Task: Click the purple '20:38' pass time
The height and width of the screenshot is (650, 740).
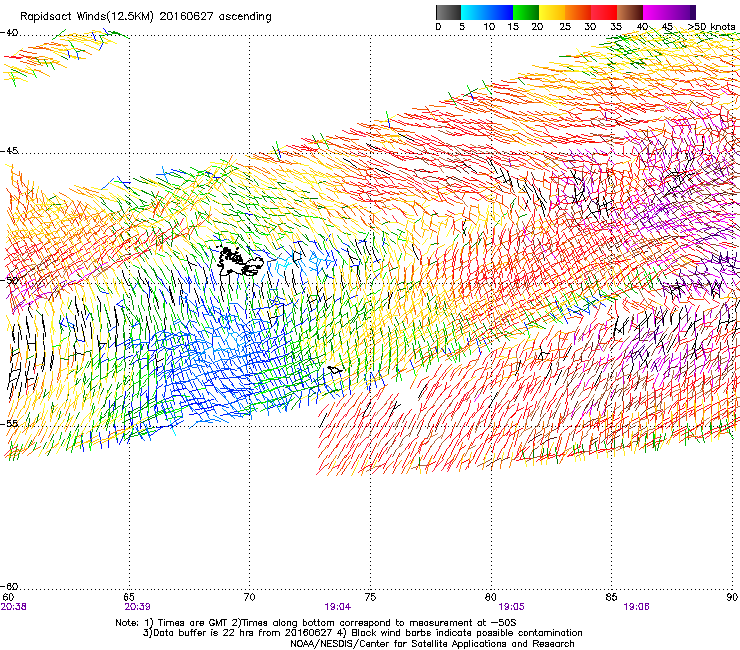Action: click(14, 607)
